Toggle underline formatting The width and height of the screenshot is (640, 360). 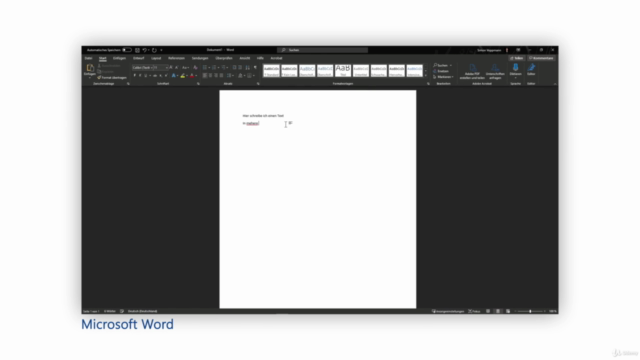pos(146,76)
